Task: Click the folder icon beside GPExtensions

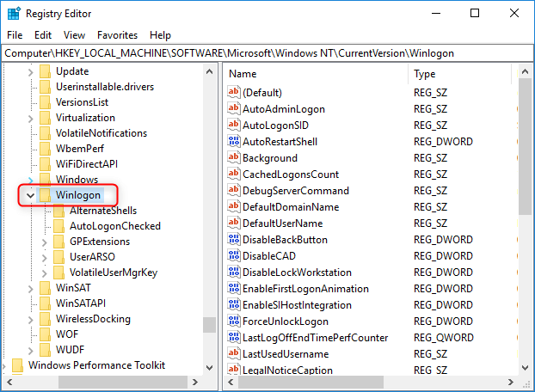Action: 58,242
